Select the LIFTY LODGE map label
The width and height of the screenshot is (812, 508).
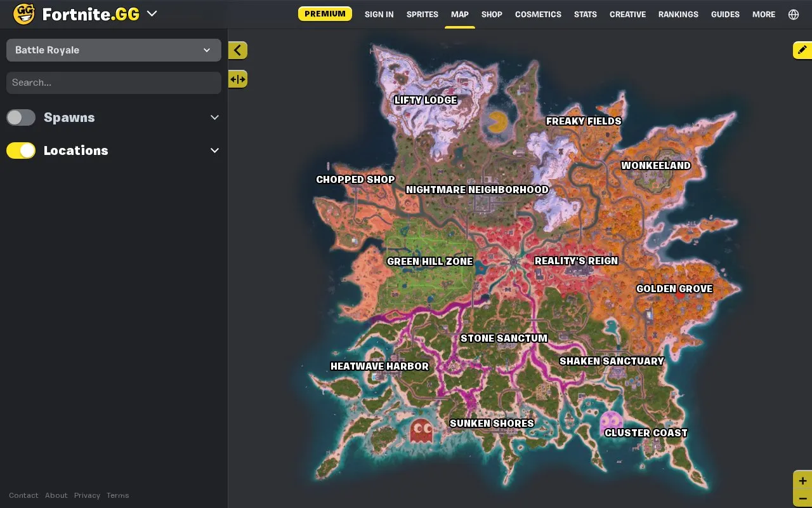pyautogui.click(x=426, y=100)
